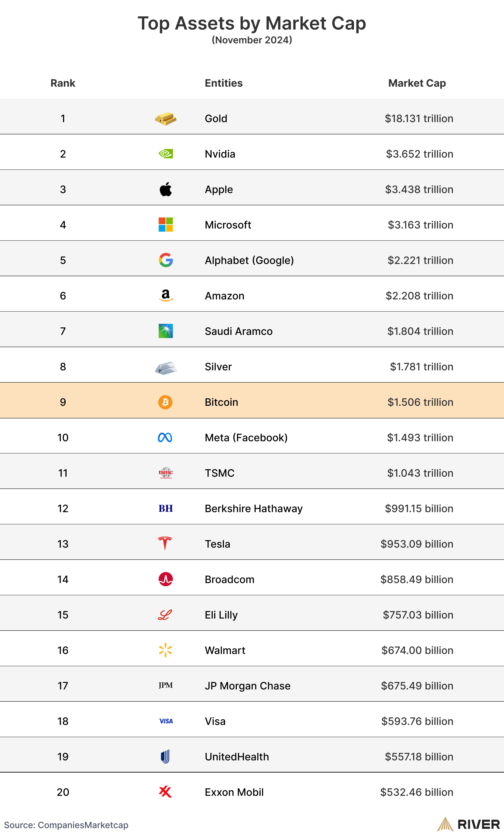This screenshot has height=836, width=504.
Task: Click the Market Cap column header
Action: [417, 83]
